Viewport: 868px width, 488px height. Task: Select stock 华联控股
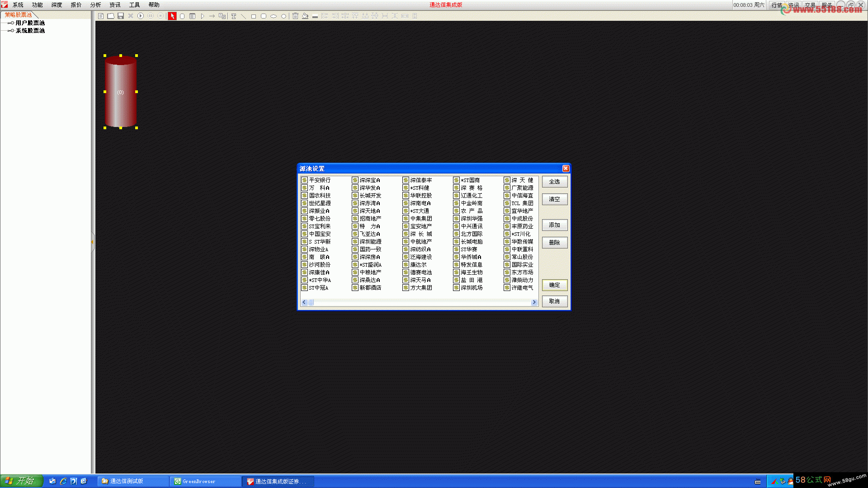pos(417,196)
